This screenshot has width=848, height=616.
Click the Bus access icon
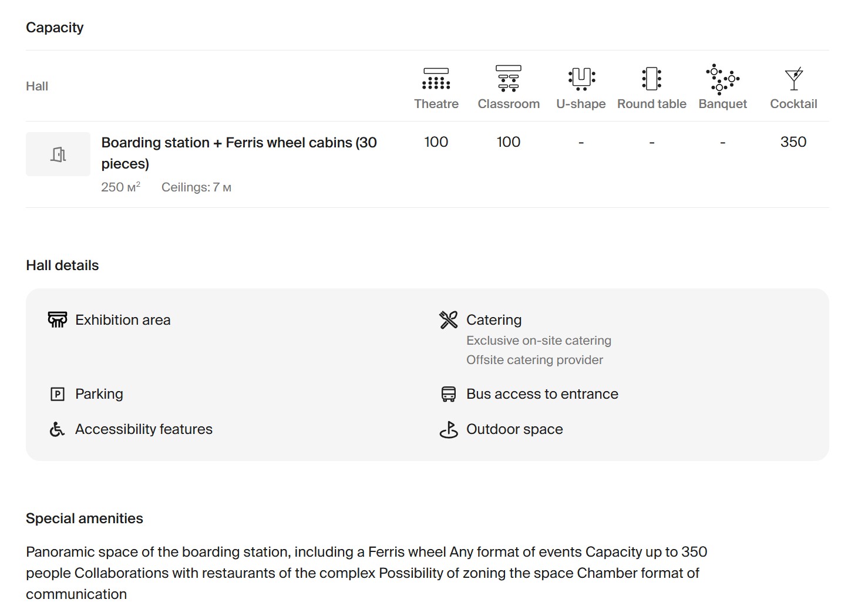coord(448,394)
